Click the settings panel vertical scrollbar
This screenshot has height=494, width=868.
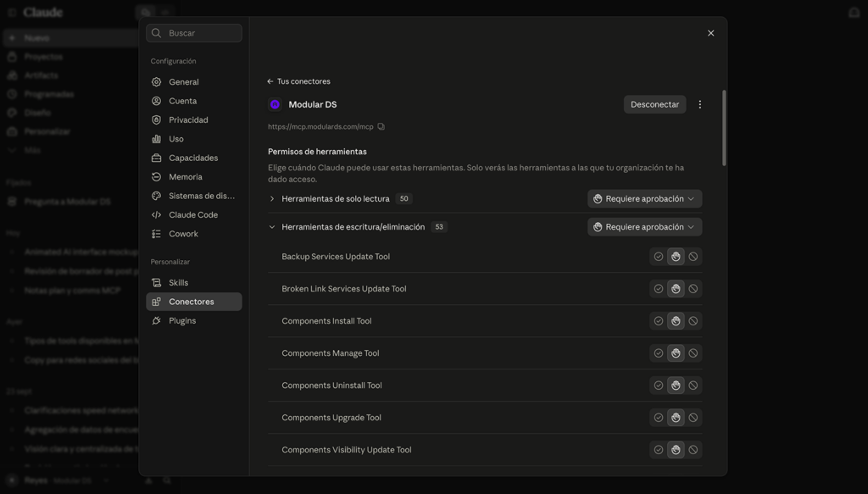tap(724, 128)
